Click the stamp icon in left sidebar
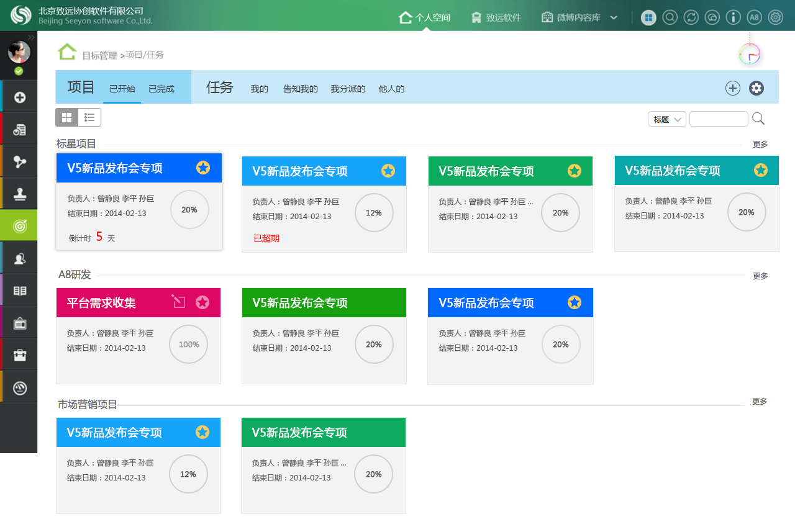This screenshot has width=795, height=532. point(19,194)
